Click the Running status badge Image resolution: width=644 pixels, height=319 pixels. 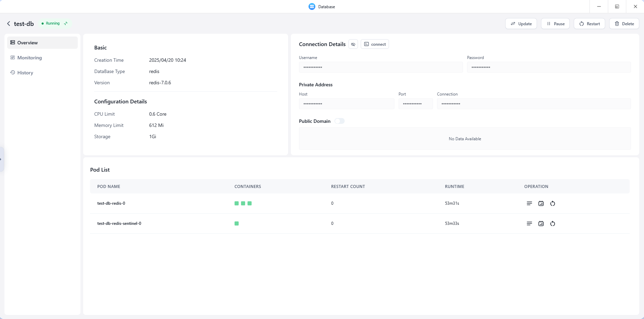click(x=55, y=24)
